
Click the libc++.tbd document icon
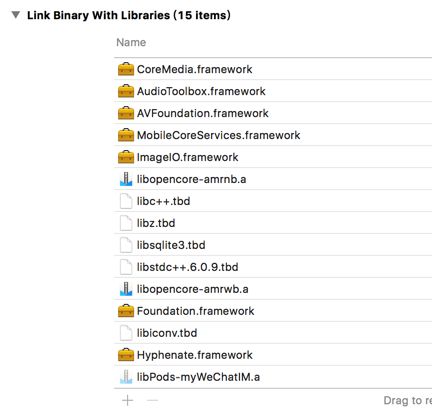click(126, 201)
